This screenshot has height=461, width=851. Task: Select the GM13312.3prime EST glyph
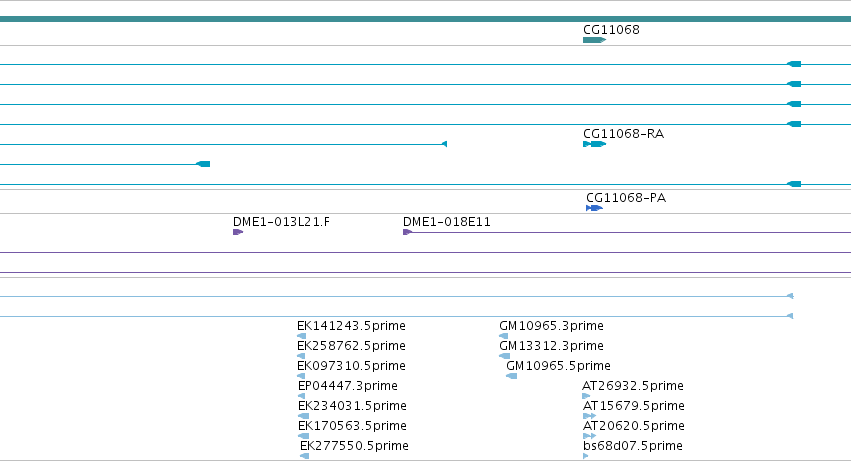pos(504,356)
